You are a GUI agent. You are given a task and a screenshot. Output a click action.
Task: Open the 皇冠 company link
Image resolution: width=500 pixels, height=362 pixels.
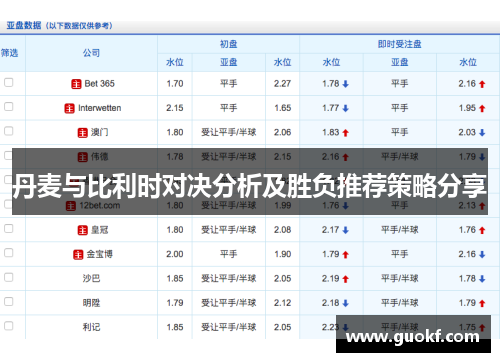click(99, 230)
